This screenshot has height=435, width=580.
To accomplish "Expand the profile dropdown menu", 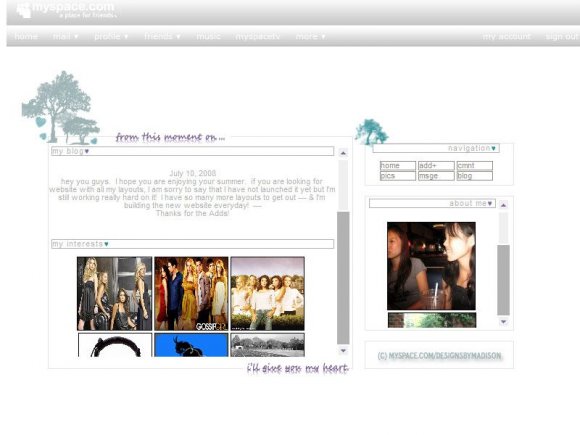I will pos(111,36).
